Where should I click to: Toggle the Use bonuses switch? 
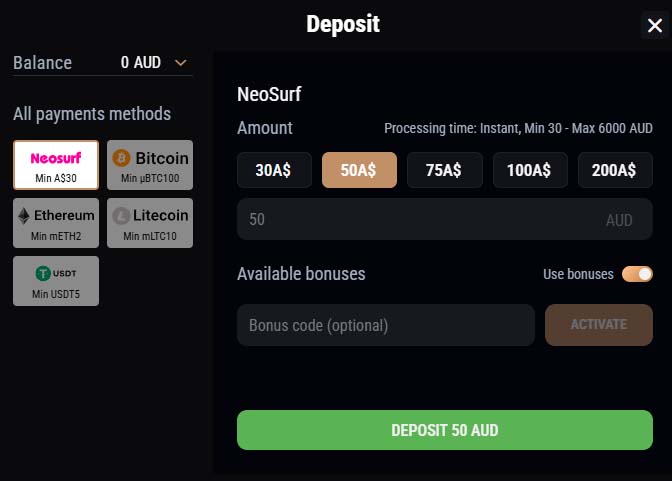637,274
